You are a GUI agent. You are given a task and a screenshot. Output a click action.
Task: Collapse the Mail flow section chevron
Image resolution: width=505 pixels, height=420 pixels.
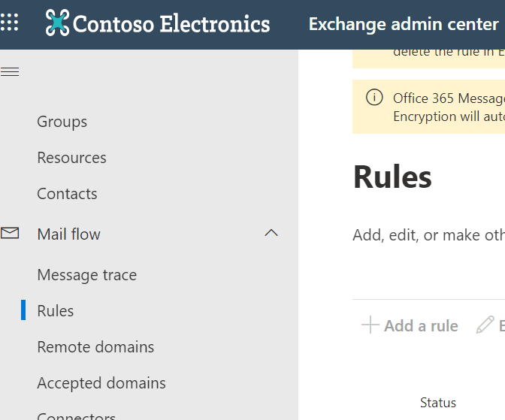point(271,233)
